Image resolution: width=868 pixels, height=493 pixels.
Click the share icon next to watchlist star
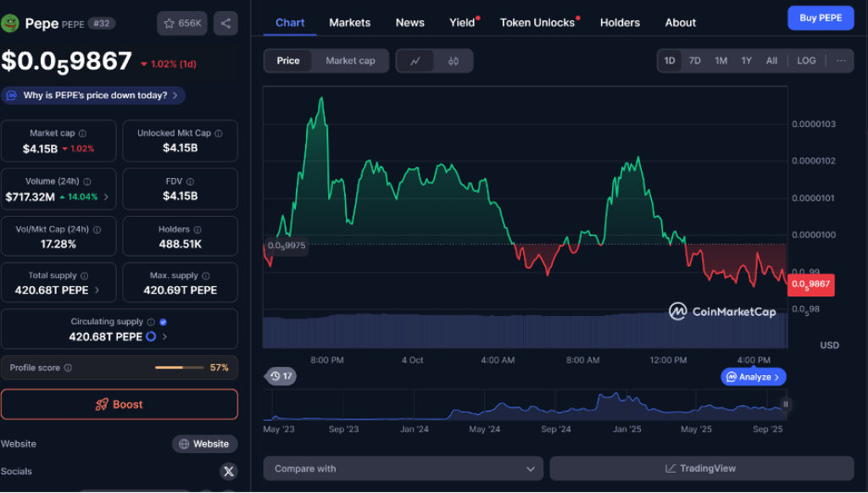click(x=225, y=23)
